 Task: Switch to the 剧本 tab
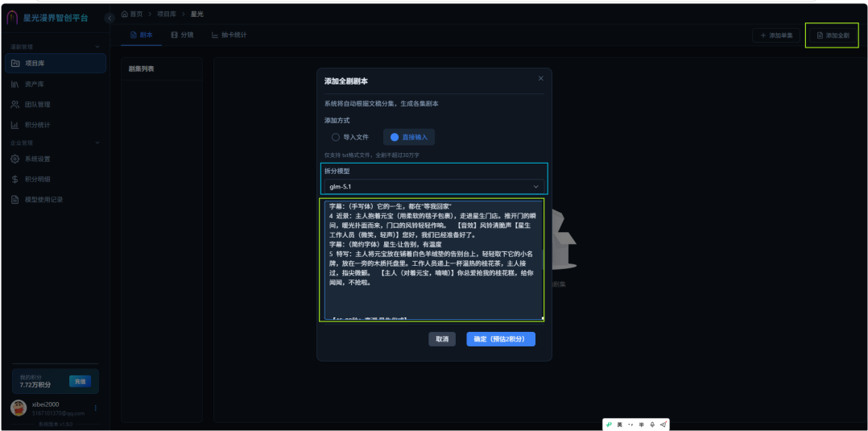pyautogui.click(x=141, y=35)
